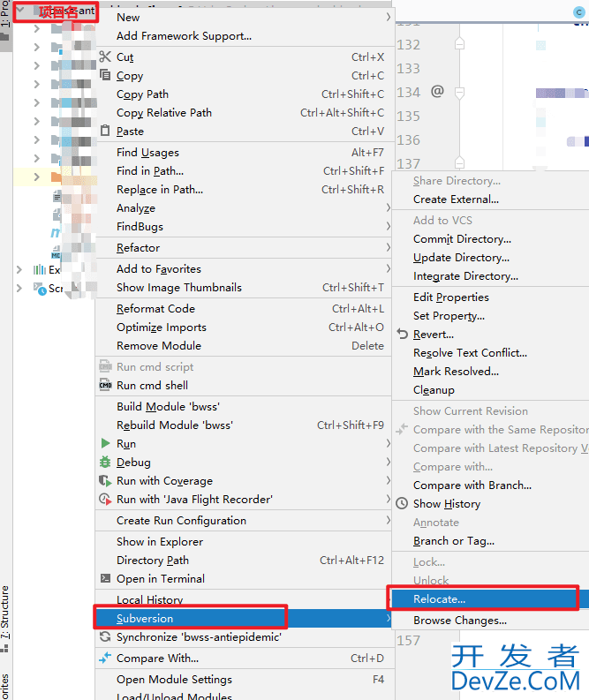Screen dimensions: 589x700
Task: Expand the highlighted orange folder node
Action: pyautogui.click(x=36, y=177)
